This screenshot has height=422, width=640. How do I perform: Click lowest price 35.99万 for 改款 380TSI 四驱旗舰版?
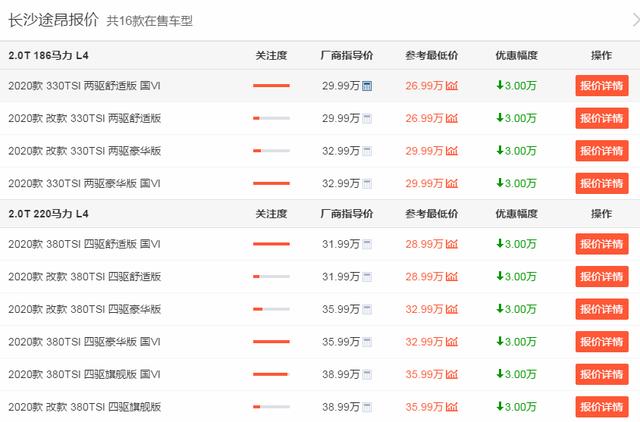(424, 406)
